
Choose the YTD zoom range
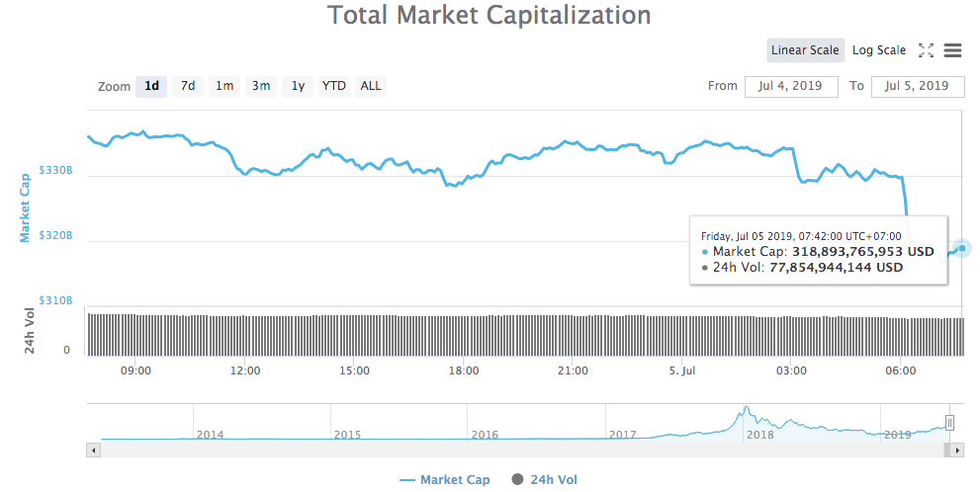point(334,86)
